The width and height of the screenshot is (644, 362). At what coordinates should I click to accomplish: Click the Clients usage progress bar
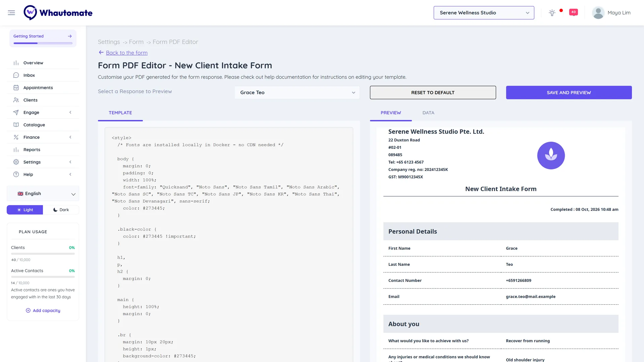(x=43, y=254)
